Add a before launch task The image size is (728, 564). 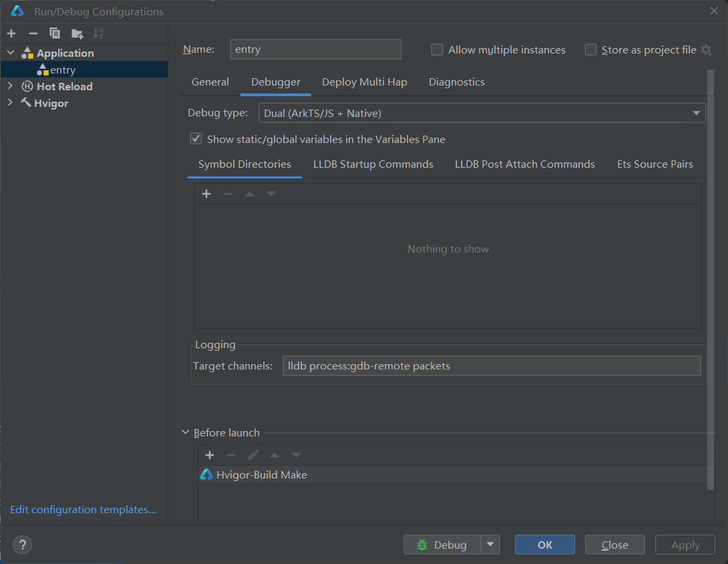click(210, 455)
